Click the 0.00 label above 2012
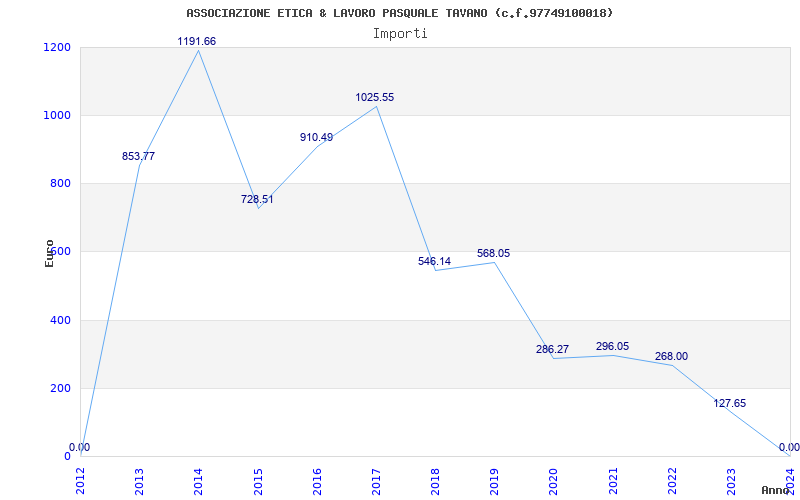Screen dimensions: 800x500 point(80,447)
